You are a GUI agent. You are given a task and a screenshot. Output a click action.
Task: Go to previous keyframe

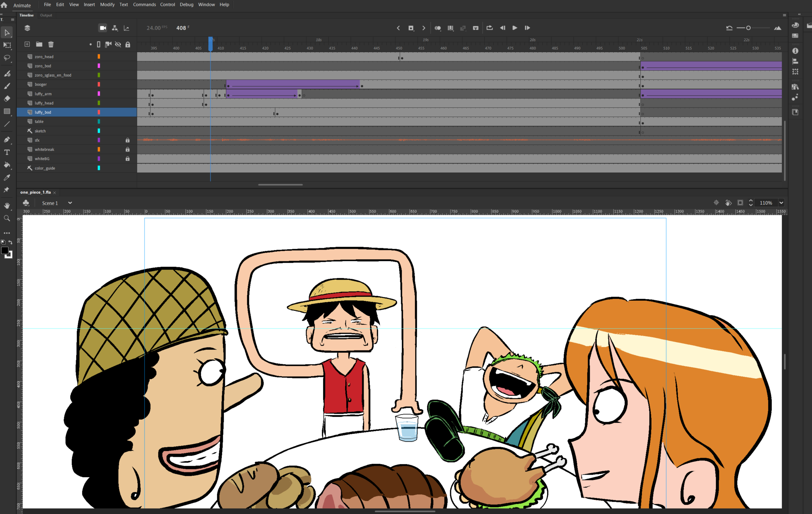(398, 28)
